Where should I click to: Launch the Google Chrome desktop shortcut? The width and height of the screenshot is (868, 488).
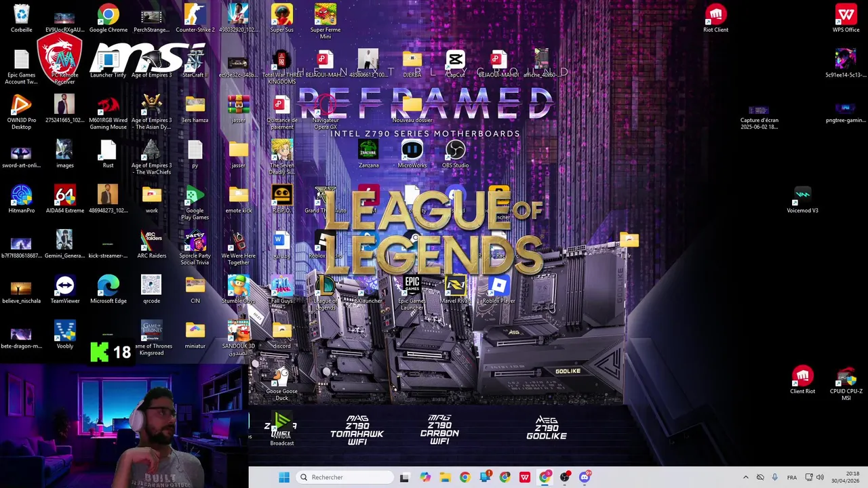108,19
